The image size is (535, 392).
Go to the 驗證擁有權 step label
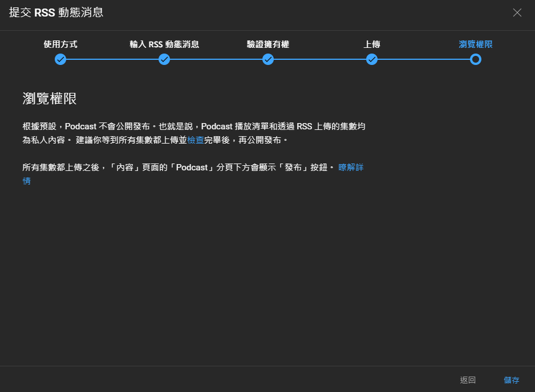(x=268, y=44)
